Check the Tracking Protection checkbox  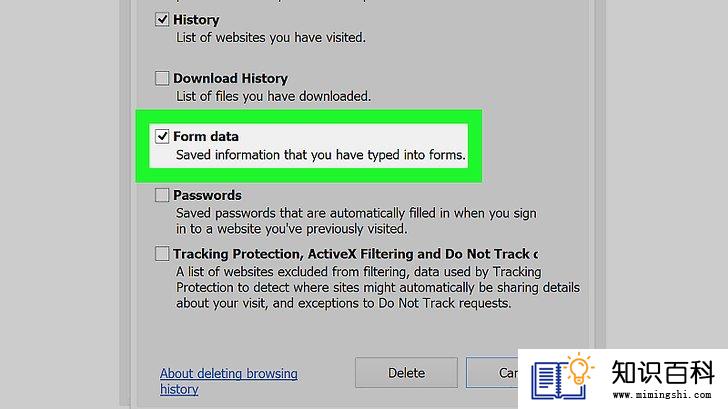[x=162, y=253]
